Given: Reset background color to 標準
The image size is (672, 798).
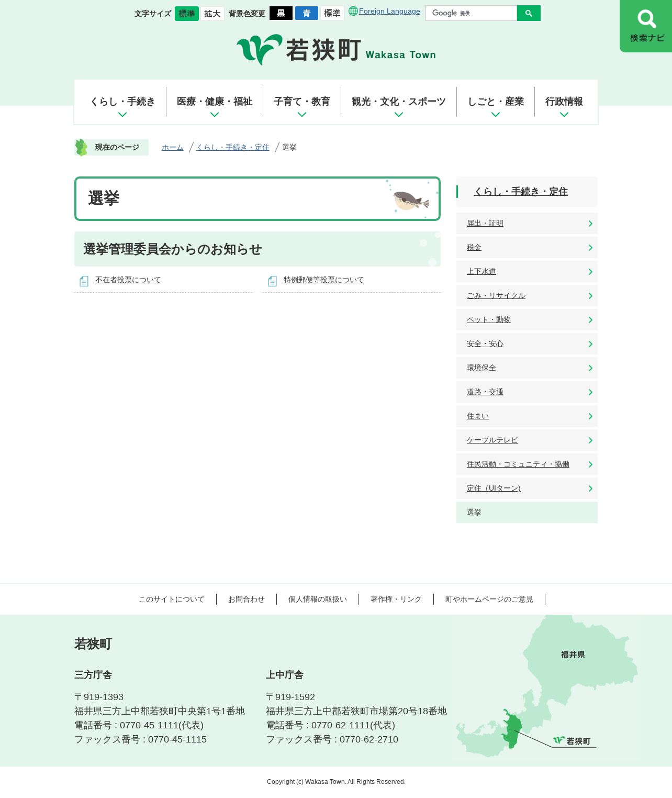Looking at the screenshot, I should click(332, 13).
